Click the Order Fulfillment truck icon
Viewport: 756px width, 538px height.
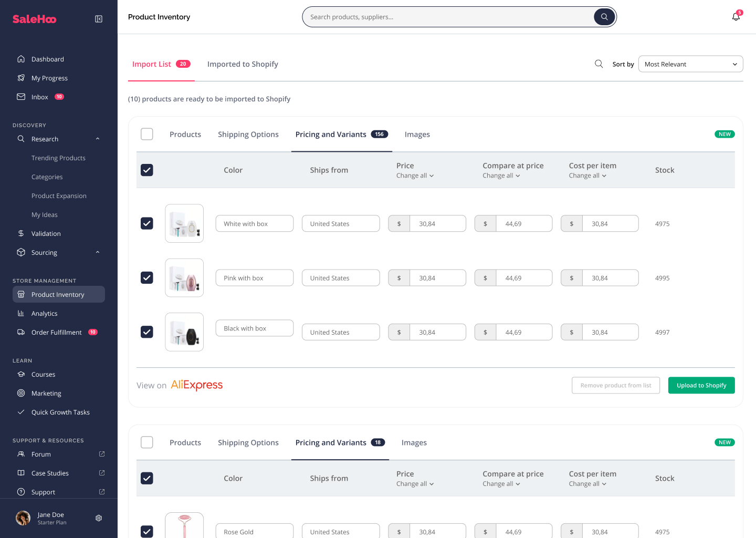point(21,332)
